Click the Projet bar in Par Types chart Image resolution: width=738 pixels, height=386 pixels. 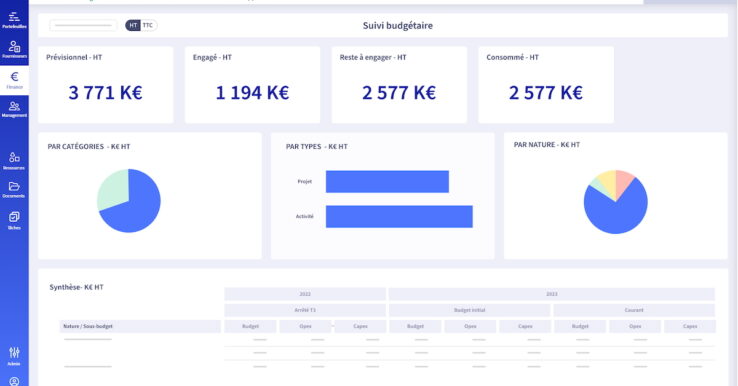387,182
